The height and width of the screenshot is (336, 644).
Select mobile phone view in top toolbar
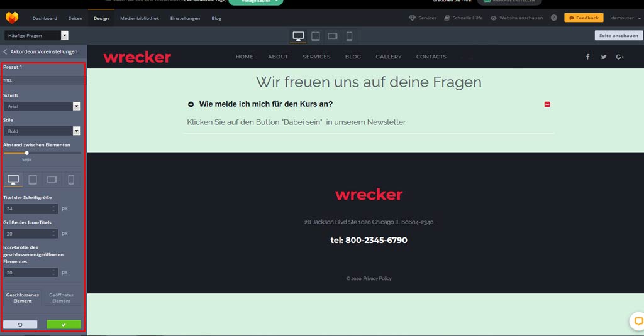click(350, 36)
